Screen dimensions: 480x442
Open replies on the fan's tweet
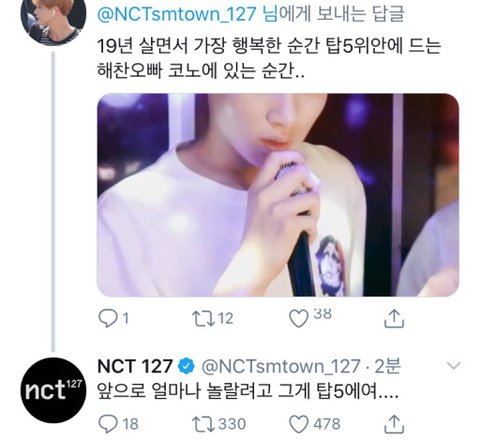108,318
